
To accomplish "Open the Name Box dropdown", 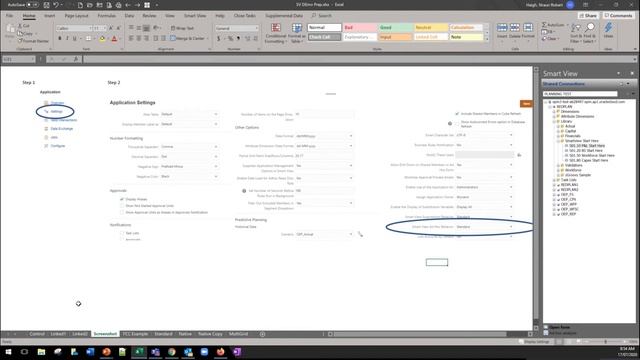I will 32,59.
